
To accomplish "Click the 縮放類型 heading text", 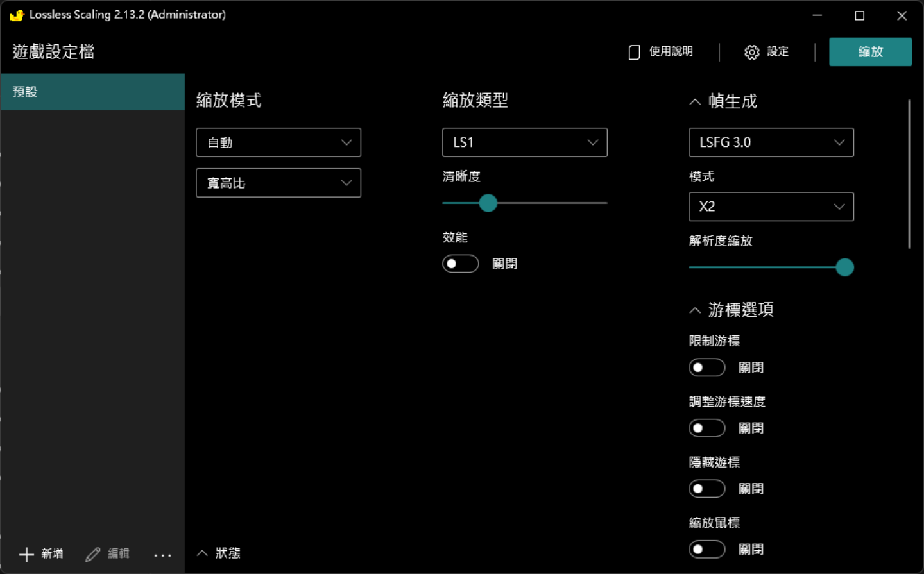I will 475,101.
